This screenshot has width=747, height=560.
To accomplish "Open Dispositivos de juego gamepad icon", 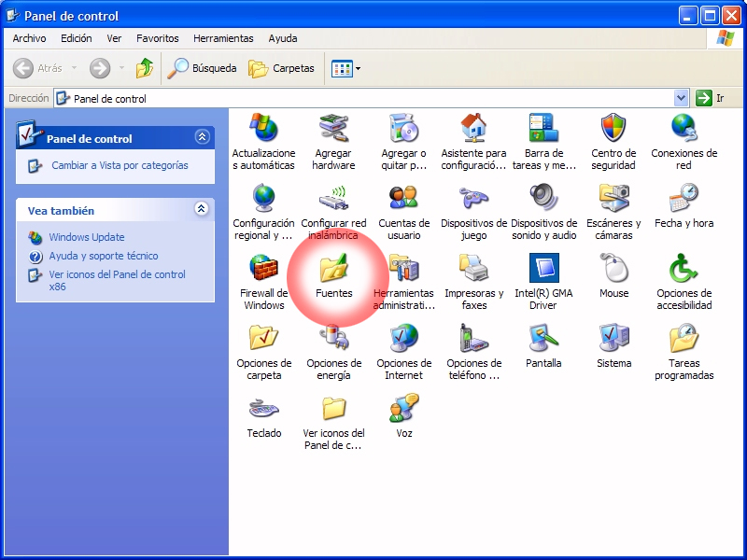I will [473, 198].
